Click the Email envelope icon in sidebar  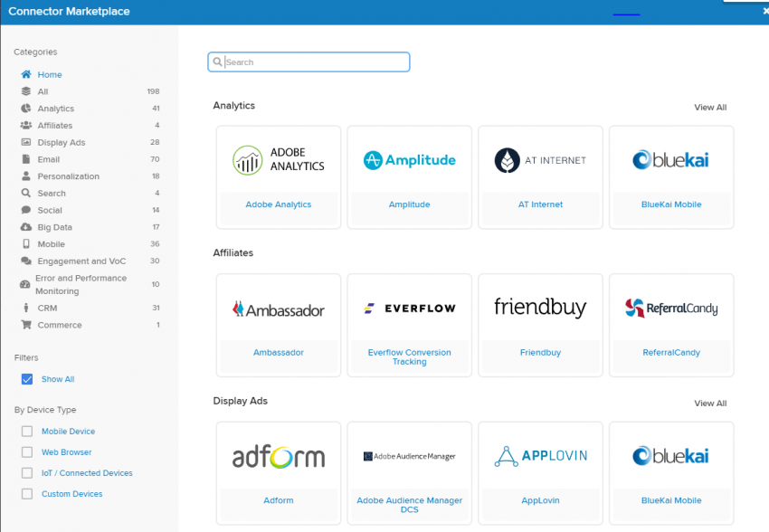point(26,159)
